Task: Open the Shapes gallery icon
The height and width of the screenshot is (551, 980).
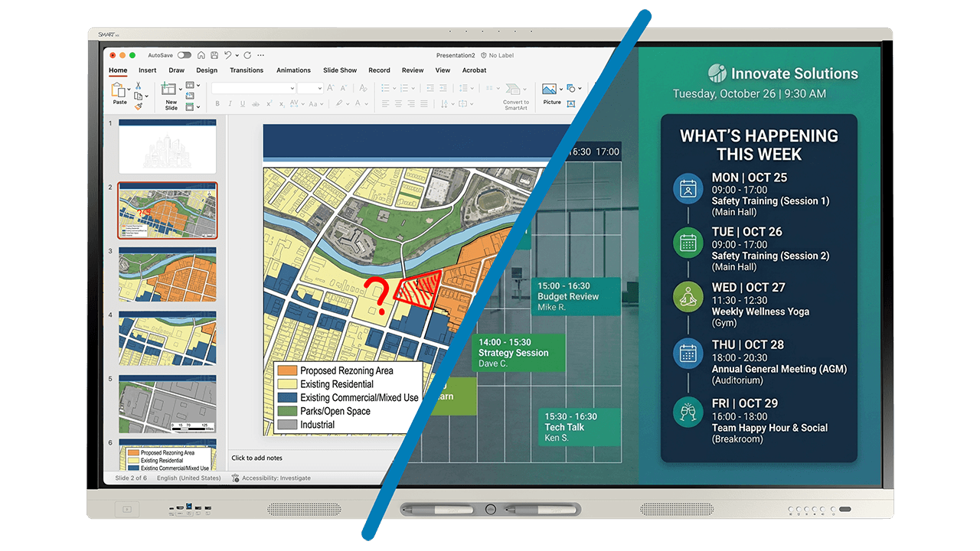Action: 571,89
